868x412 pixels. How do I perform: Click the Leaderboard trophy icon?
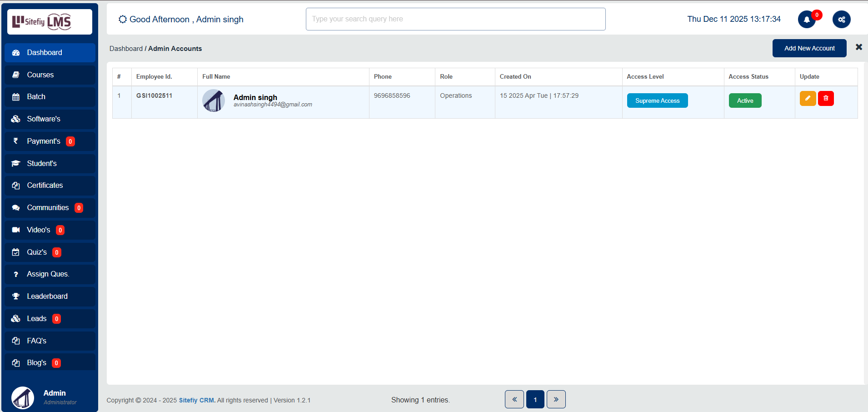click(x=16, y=296)
